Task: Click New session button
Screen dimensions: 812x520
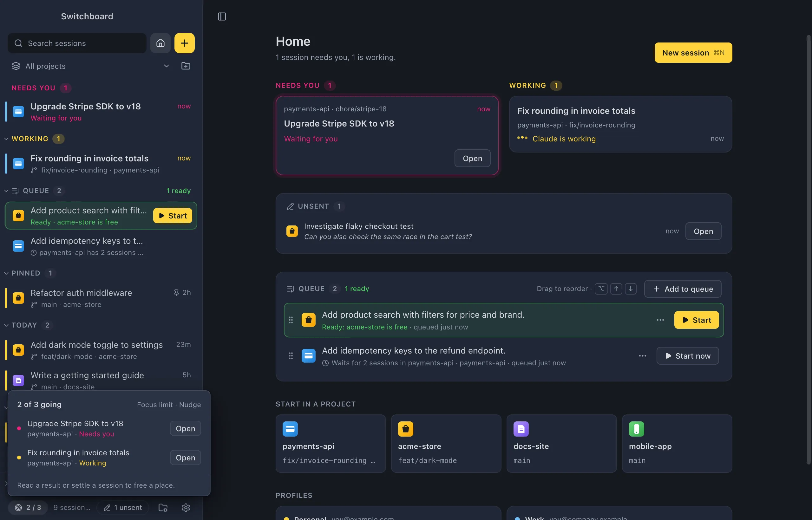Action: [x=693, y=53]
